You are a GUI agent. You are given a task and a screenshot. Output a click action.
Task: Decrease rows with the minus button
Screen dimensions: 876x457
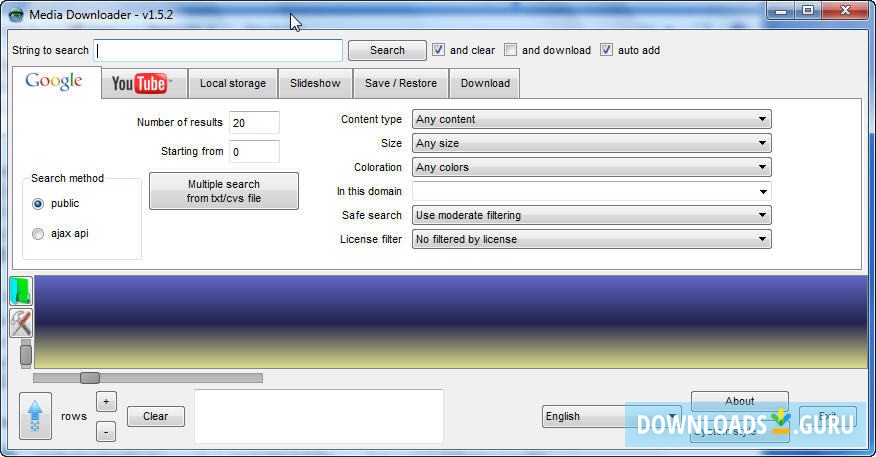point(106,431)
